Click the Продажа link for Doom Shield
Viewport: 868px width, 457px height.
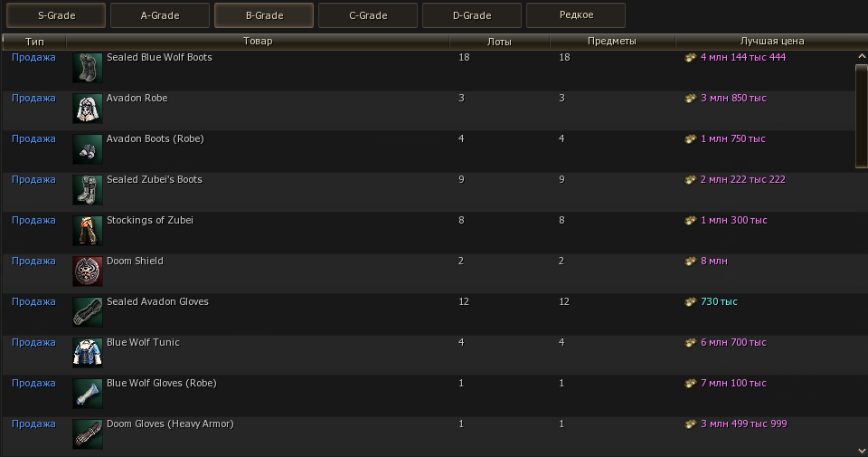33,261
